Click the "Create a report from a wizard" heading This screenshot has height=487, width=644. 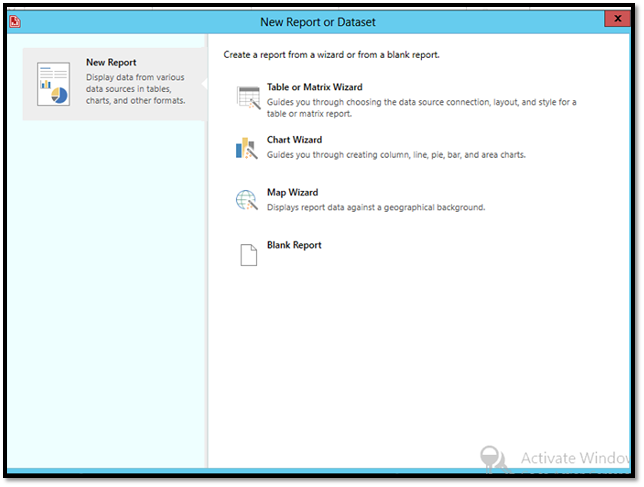pyautogui.click(x=332, y=55)
